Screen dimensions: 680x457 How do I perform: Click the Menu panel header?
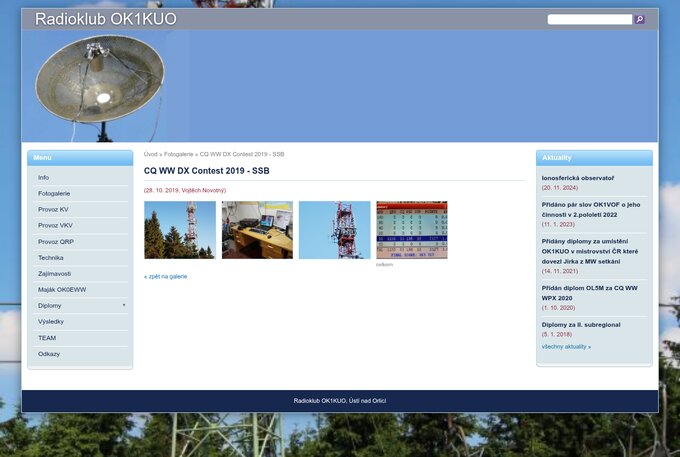coord(80,158)
